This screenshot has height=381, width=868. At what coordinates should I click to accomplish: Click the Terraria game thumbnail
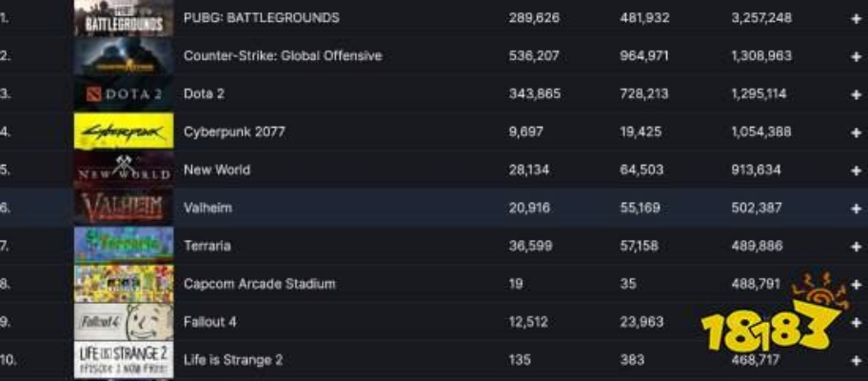124,246
